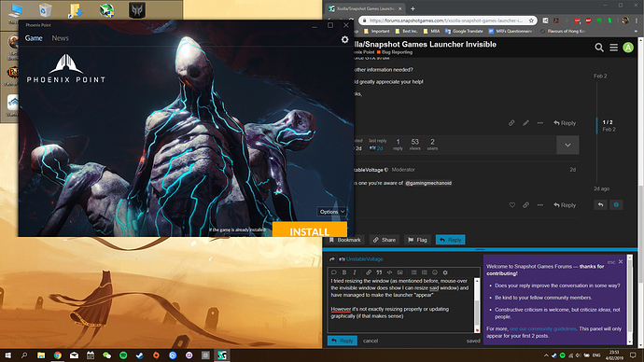Screen dimensions: 644x362
Task: Open the Bug Reporting category link
Action: pos(395,52)
